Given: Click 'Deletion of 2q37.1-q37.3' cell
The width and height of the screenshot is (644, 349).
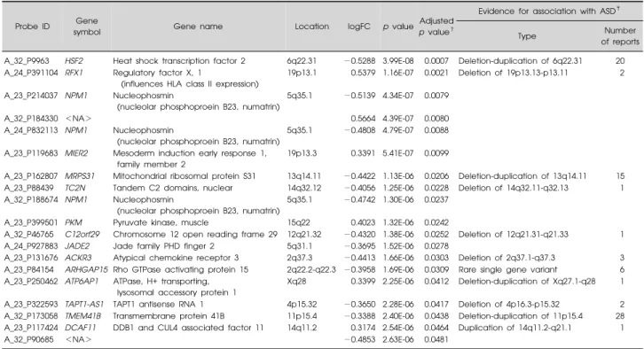Looking at the screenshot, I should click(507, 258).
